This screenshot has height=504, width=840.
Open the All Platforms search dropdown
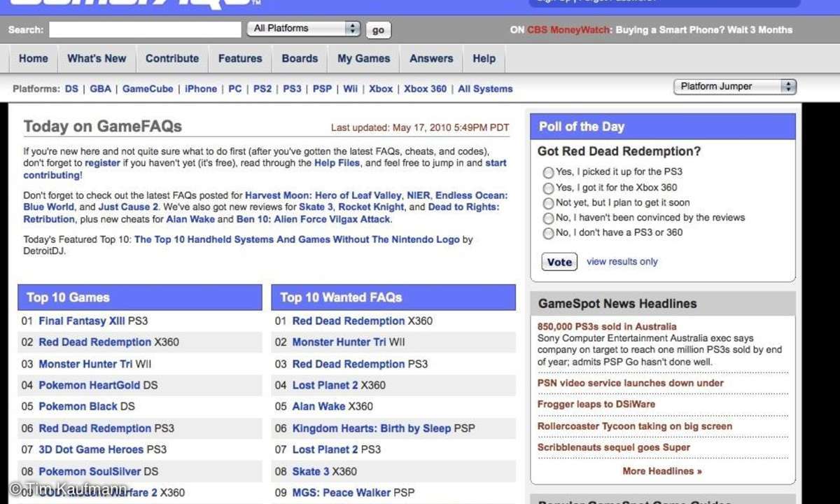[304, 29]
